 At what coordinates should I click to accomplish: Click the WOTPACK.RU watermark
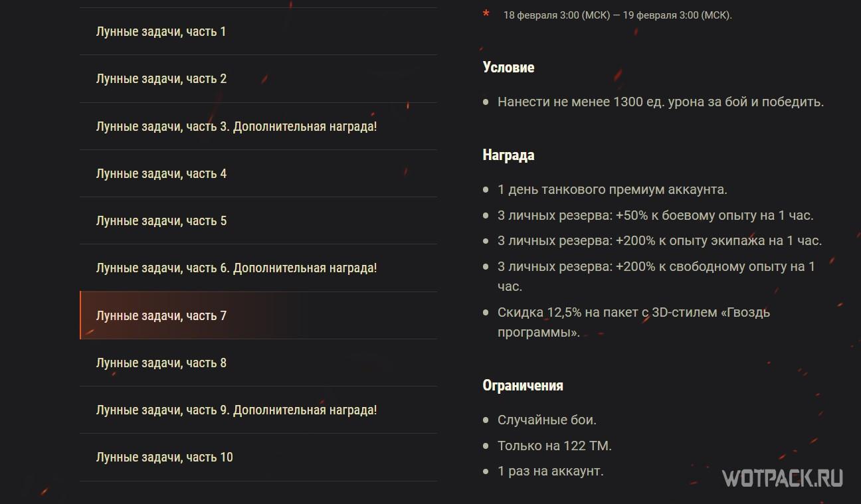(782, 478)
